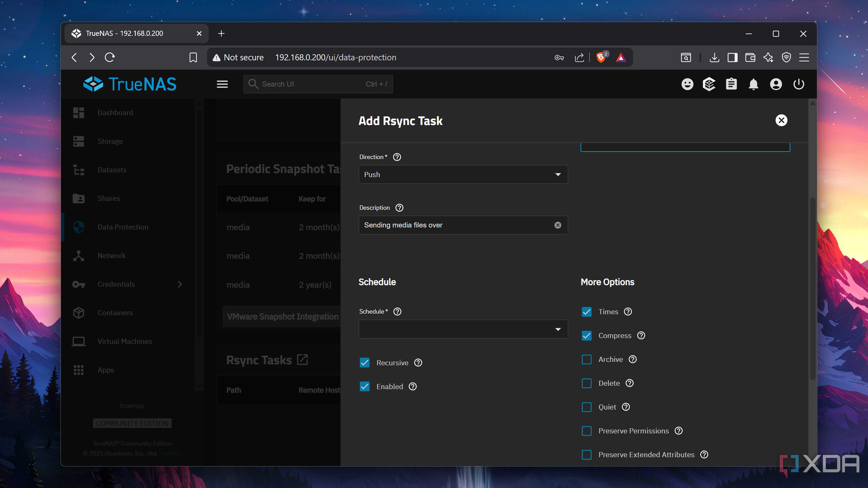
Task: Click the Schedule field help icon
Action: coord(397,312)
